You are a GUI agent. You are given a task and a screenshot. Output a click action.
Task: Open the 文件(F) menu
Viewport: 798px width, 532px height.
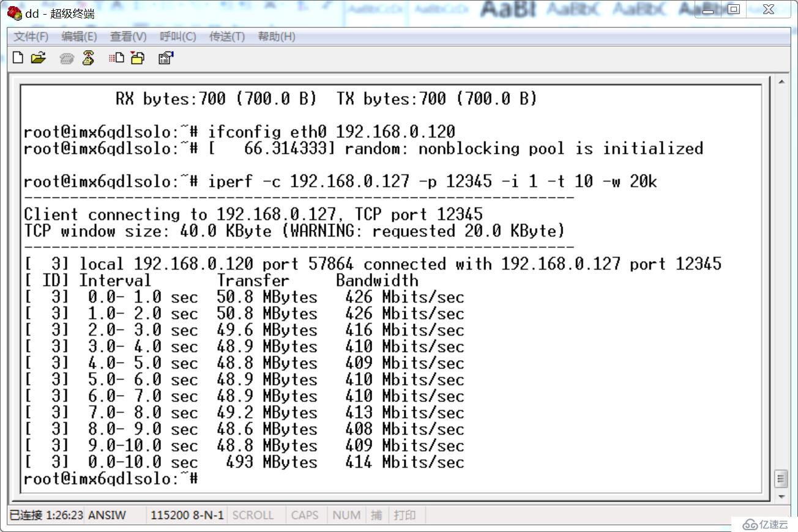click(x=31, y=37)
